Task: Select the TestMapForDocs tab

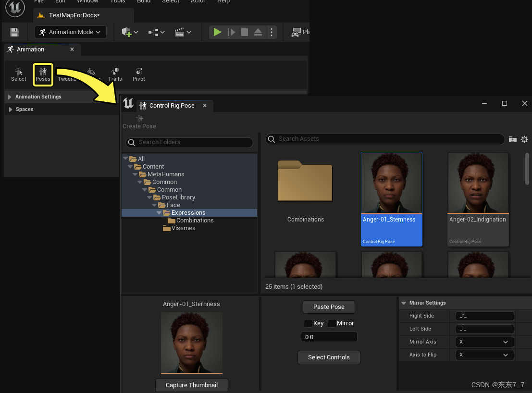Action: [74, 15]
